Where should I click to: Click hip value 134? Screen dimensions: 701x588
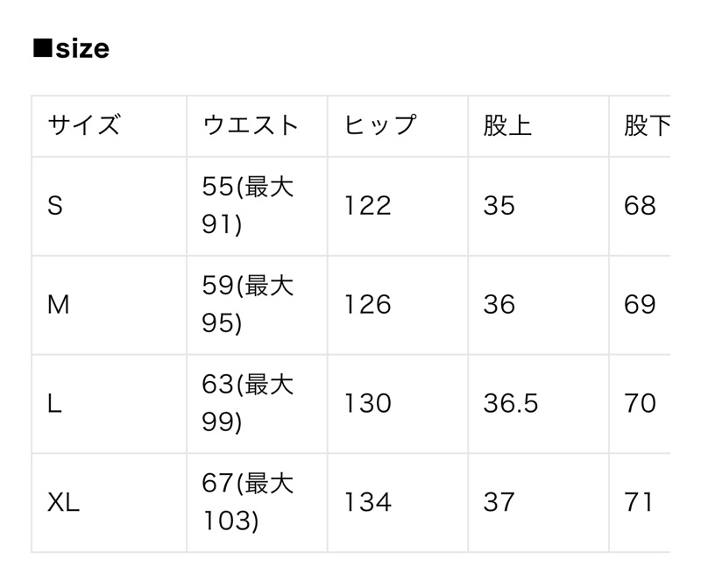[368, 503]
